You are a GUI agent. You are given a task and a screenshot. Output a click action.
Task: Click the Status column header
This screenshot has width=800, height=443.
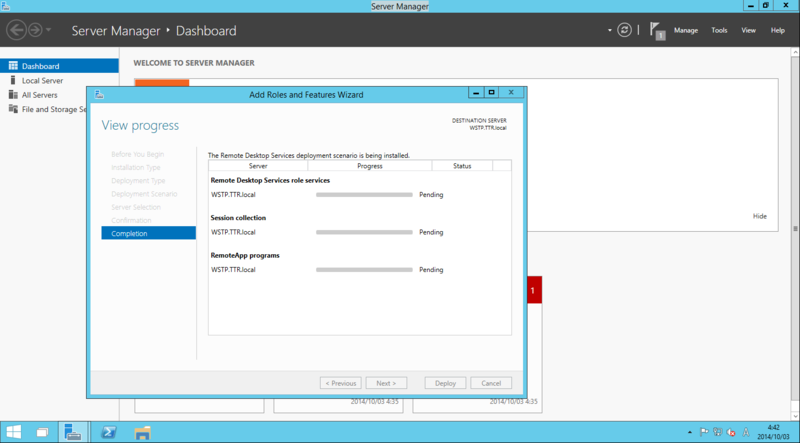[462, 166]
